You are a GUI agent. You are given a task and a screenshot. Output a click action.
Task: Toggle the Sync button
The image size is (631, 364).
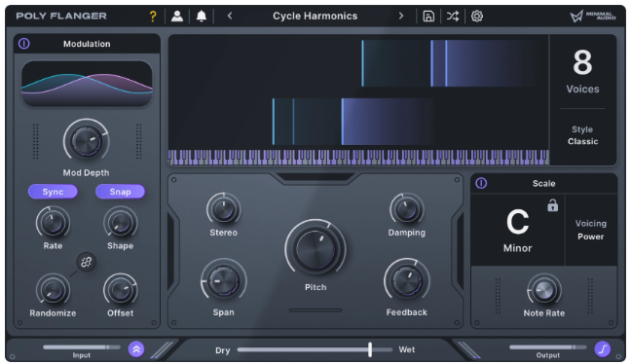click(53, 192)
